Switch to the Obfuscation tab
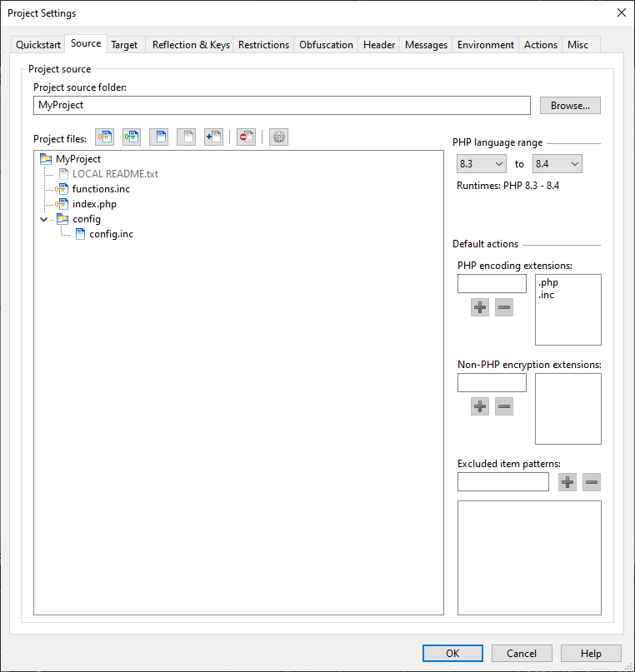 (326, 45)
